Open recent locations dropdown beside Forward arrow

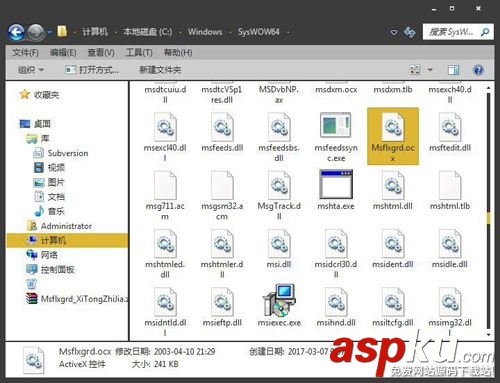[49, 32]
